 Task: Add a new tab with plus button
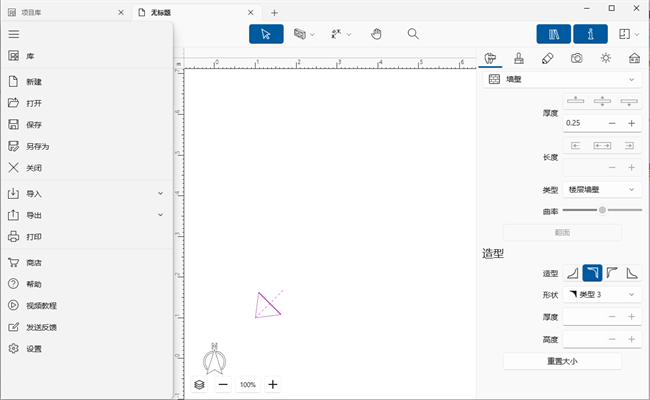274,13
